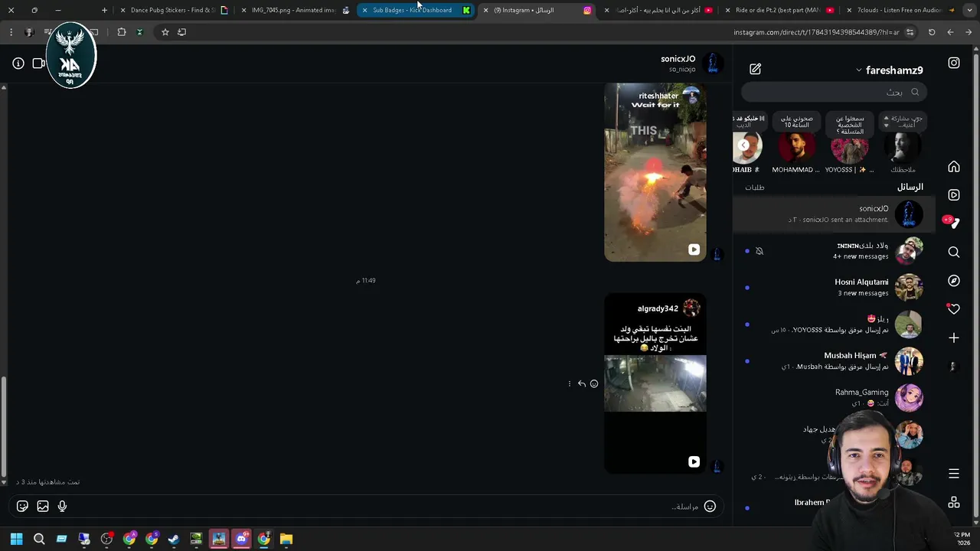Click the Create plus icon in sidebar

(x=954, y=337)
